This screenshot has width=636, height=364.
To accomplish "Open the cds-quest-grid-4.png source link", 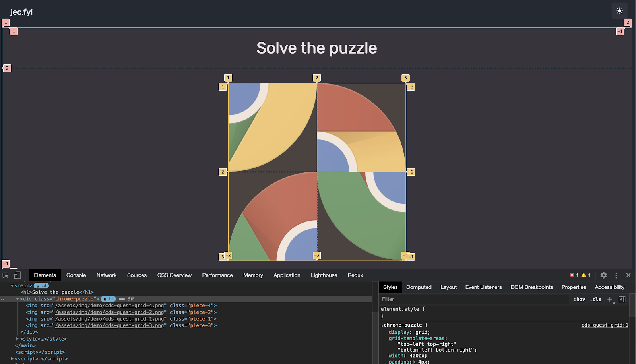I will [x=109, y=306].
